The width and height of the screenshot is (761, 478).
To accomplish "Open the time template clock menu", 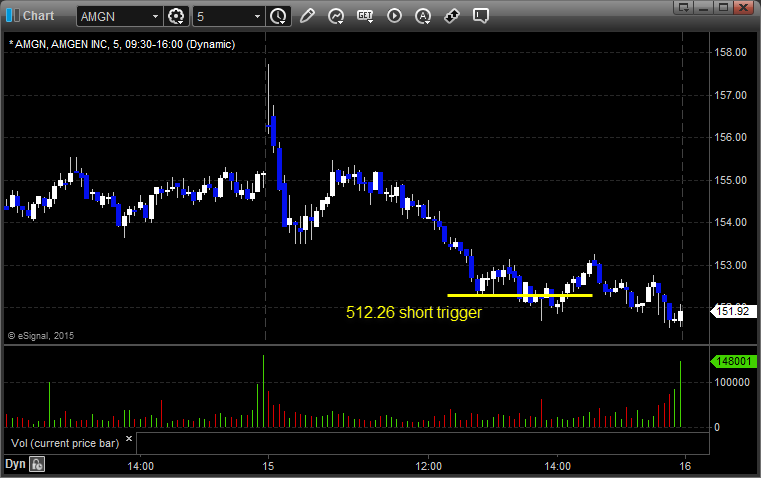I will pyautogui.click(x=278, y=16).
